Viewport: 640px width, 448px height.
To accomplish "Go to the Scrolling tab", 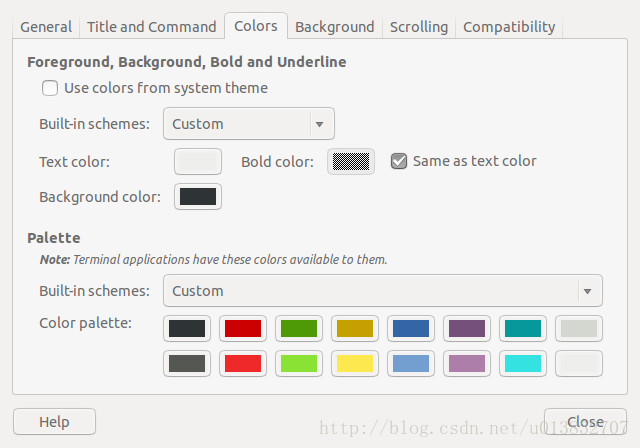I will [419, 27].
